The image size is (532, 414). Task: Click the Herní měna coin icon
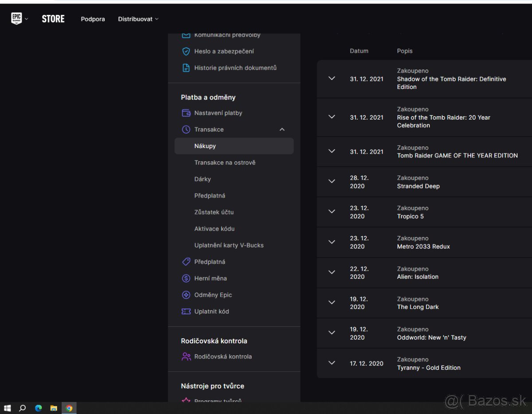click(186, 278)
